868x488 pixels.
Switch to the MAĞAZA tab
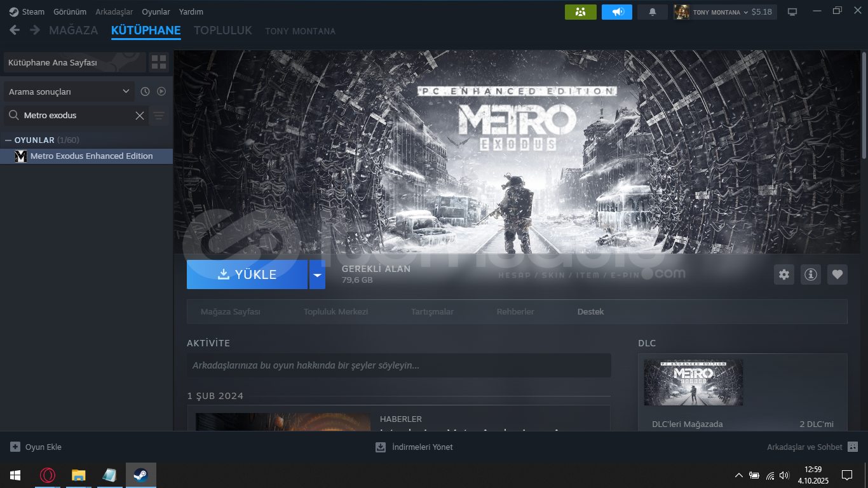[73, 30]
